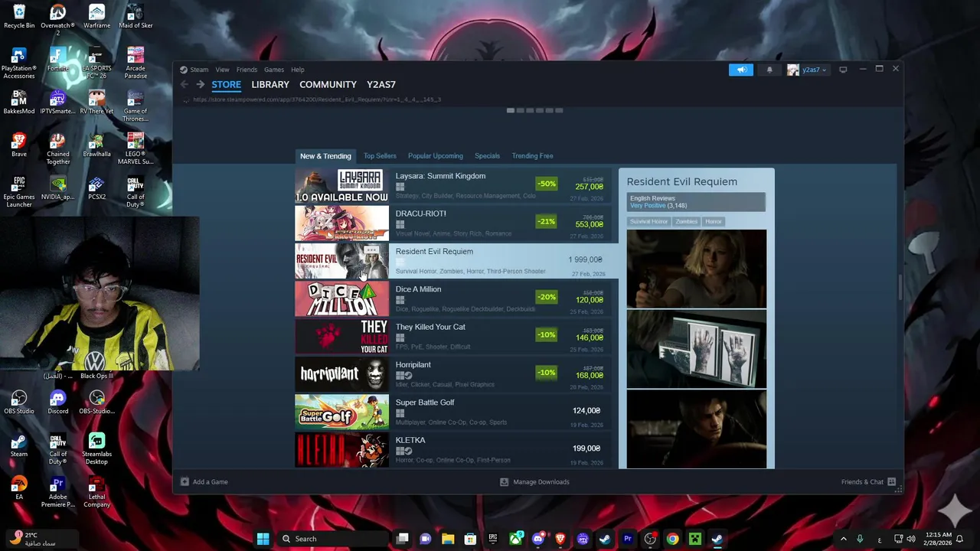Open Manage Downloads
Screen dimensions: 980x551
click(x=534, y=482)
